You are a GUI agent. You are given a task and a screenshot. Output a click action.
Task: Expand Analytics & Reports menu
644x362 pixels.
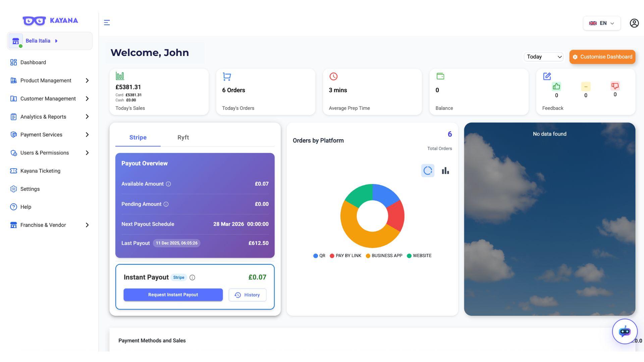coord(50,117)
